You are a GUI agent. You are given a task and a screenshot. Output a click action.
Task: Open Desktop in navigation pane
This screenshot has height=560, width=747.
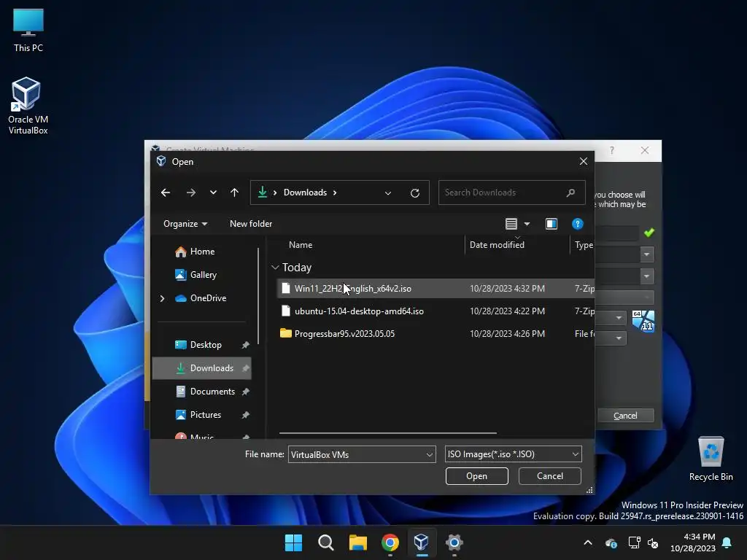click(205, 345)
